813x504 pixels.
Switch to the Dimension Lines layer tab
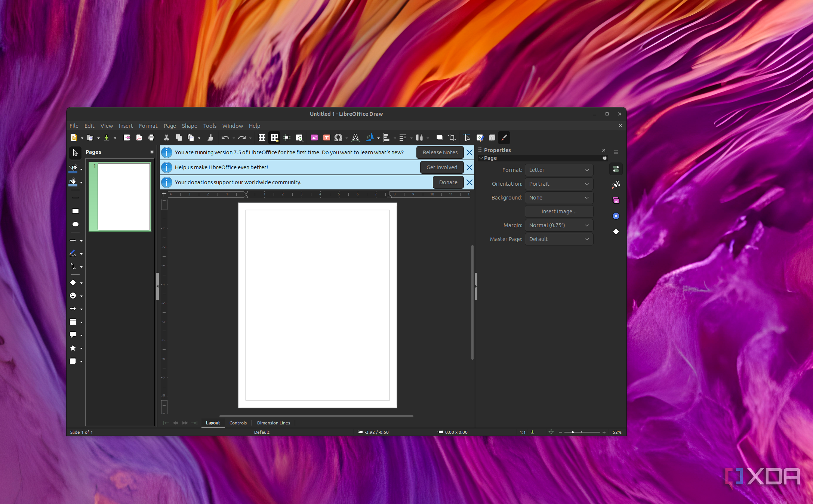pos(274,423)
